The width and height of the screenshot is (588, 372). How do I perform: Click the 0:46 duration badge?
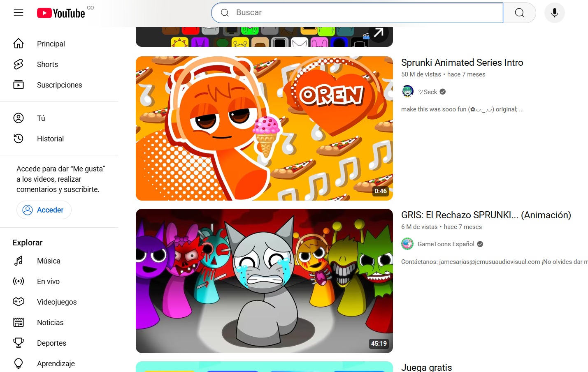381,191
